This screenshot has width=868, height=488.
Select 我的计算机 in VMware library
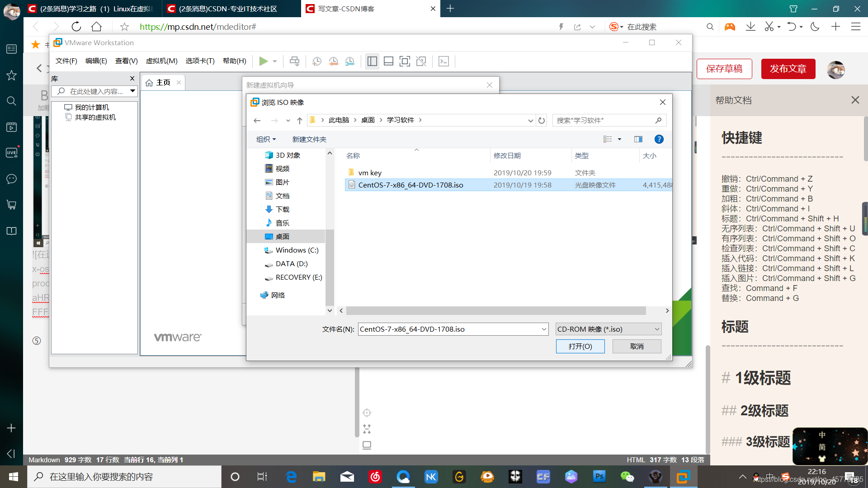(92, 107)
